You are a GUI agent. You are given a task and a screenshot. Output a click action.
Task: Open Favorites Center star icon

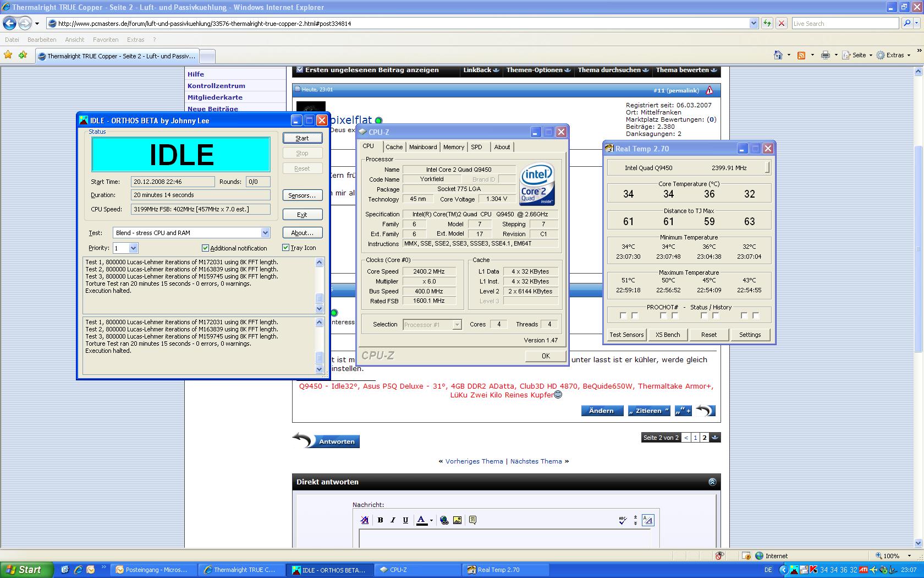tap(8, 55)
